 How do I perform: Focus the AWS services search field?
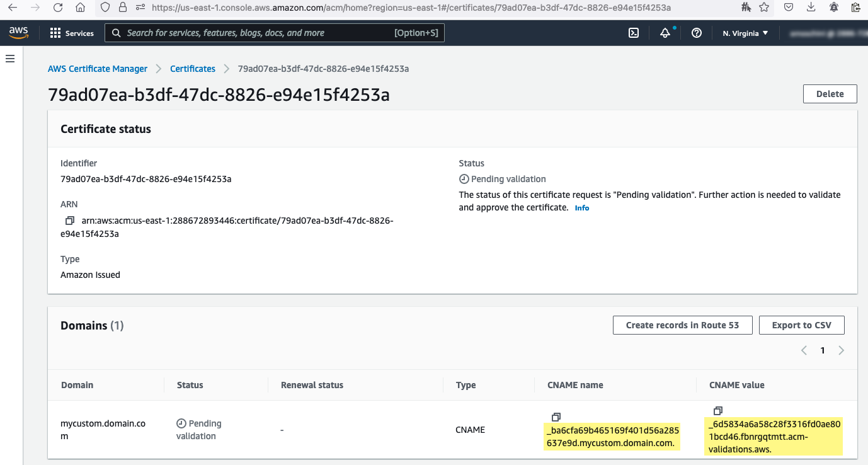point(275,33)
